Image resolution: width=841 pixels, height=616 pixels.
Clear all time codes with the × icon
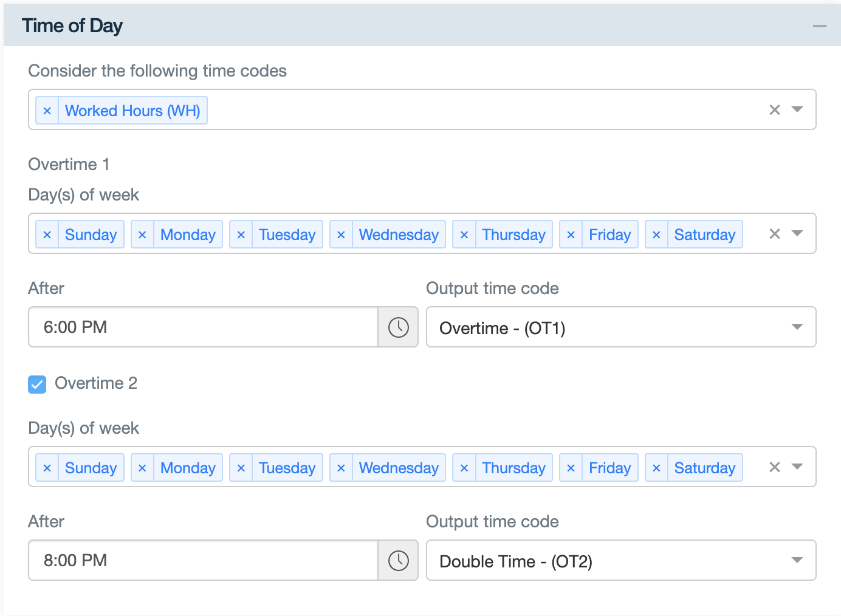775,109
